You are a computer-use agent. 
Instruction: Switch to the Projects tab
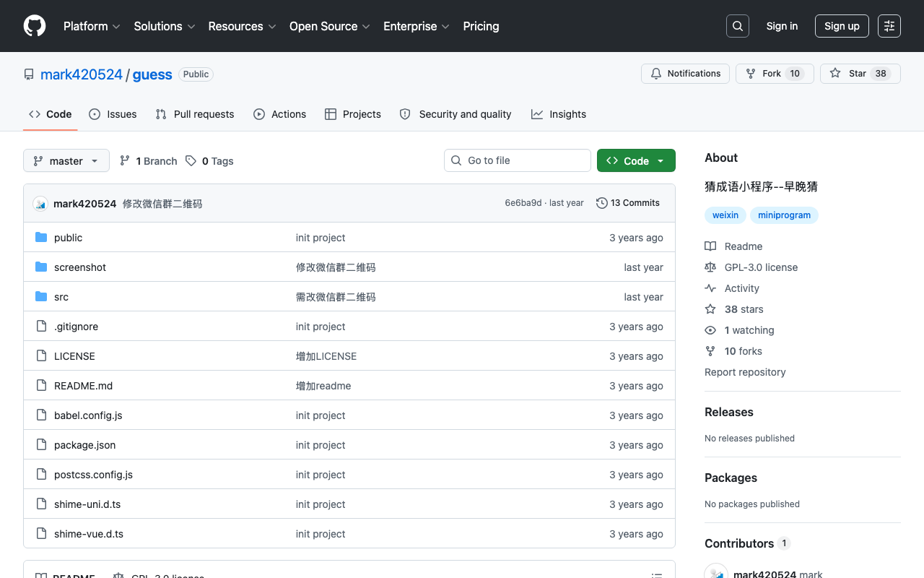(353, 114)
